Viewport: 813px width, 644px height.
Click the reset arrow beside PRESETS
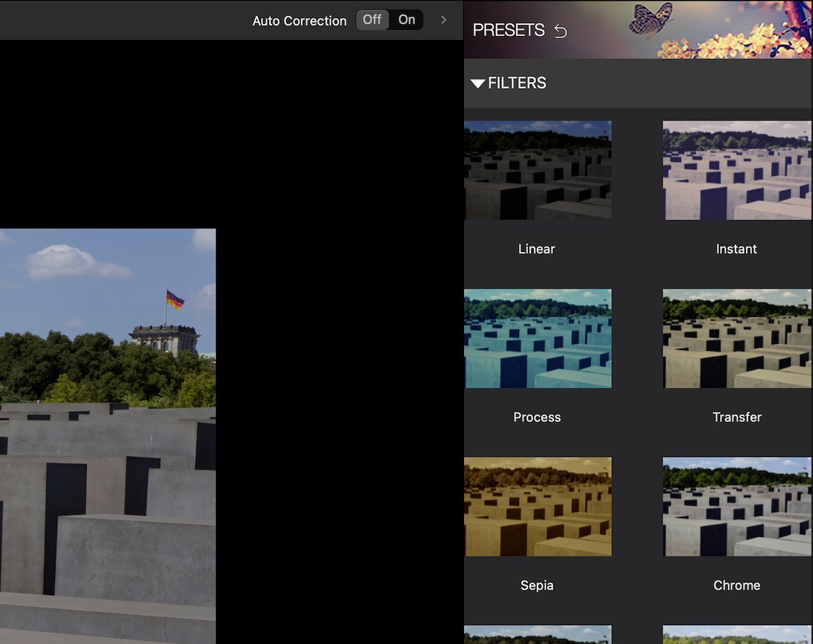pos(562,30)
